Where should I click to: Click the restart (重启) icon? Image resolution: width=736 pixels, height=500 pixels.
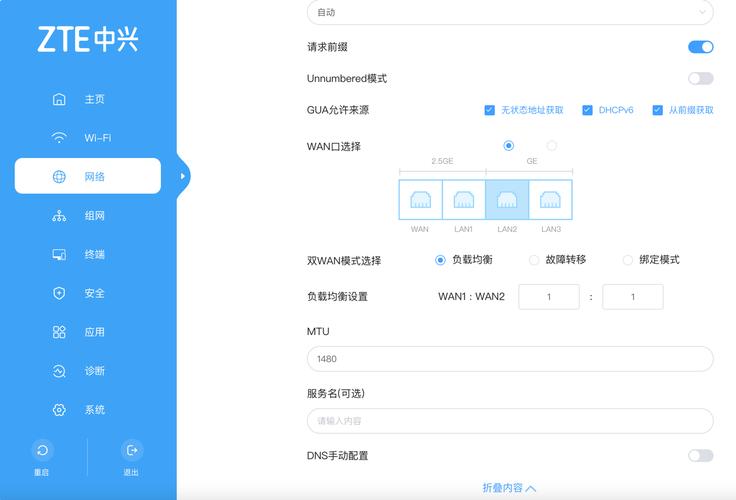click(42, 450)
